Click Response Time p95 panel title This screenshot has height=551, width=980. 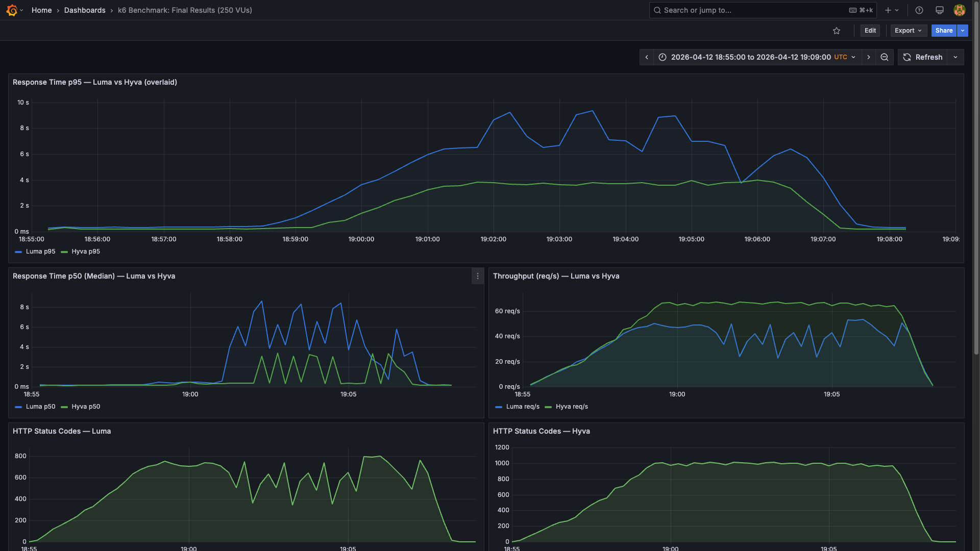click(x=95, y=82)
